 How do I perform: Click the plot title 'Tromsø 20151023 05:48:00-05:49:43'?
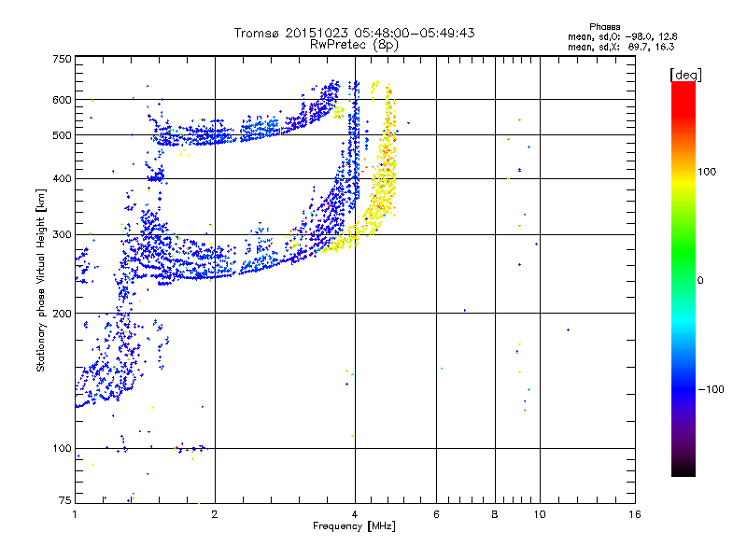click(x=354, y=33)
